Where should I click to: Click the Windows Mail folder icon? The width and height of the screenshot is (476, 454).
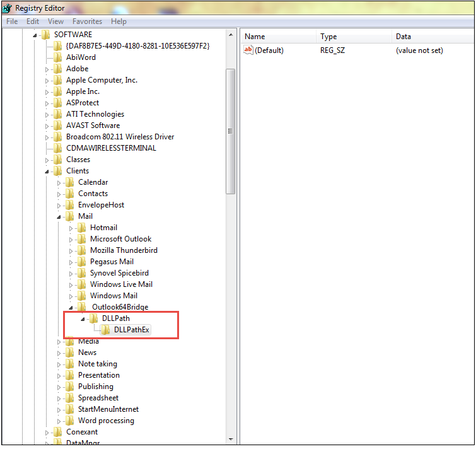[82, 296]
